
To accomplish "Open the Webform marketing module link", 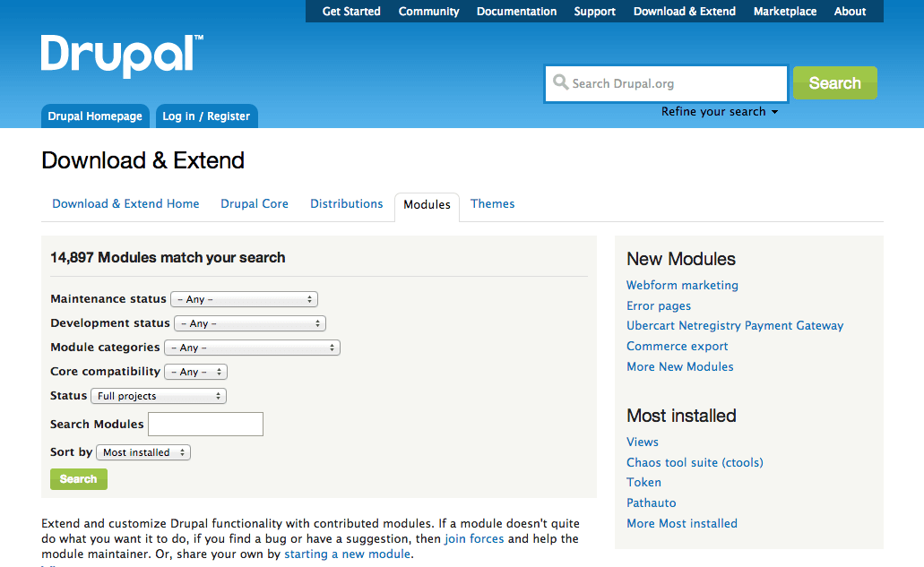I will tap(682, 285).
